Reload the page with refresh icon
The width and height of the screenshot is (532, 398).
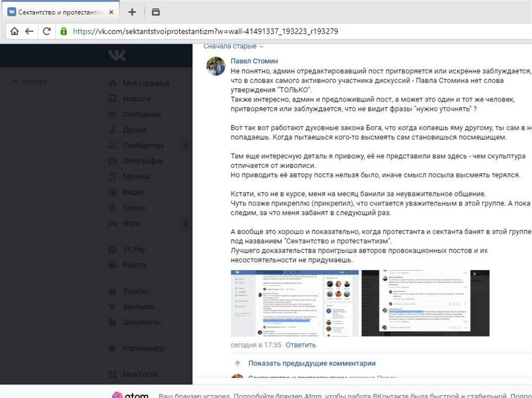pyautogui.click(x=46, y=31)
